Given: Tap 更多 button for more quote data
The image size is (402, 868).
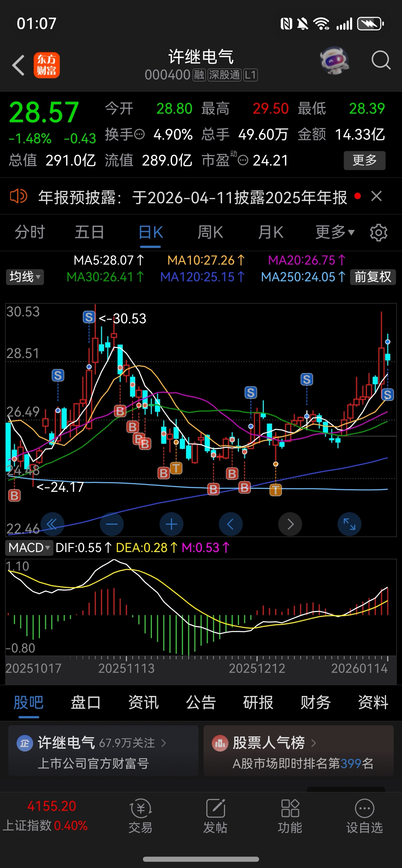Looking at the screenshot, I should tap(365, 161).
